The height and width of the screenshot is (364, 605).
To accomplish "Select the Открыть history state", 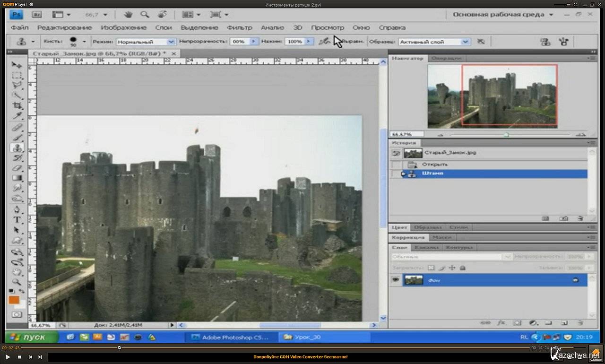I will click(x=435, y=165).
